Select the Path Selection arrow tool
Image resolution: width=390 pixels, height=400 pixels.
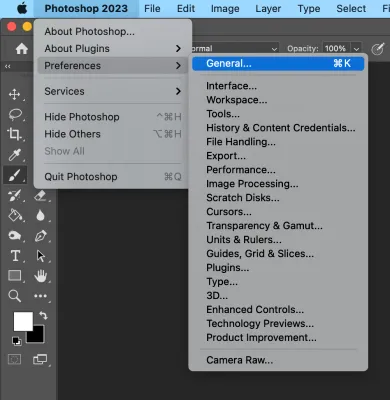coord(40,256)
